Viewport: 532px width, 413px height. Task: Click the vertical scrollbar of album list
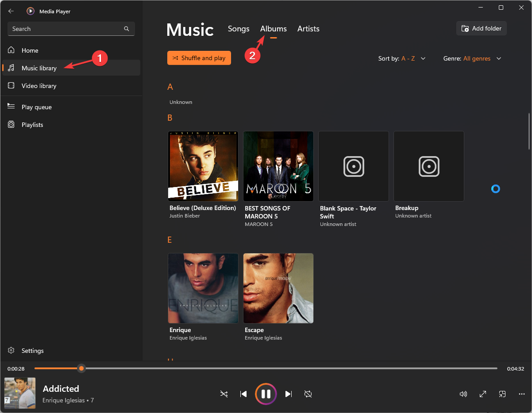coord(529,132)
